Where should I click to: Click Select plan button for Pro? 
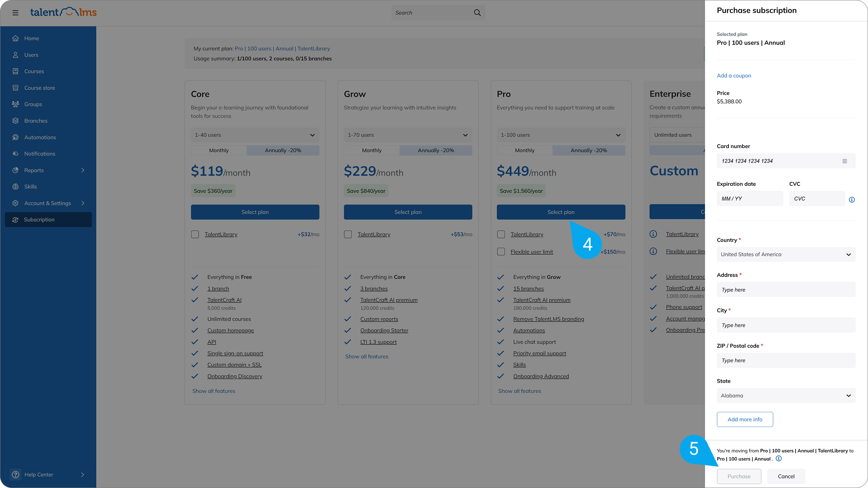[561, 212]
